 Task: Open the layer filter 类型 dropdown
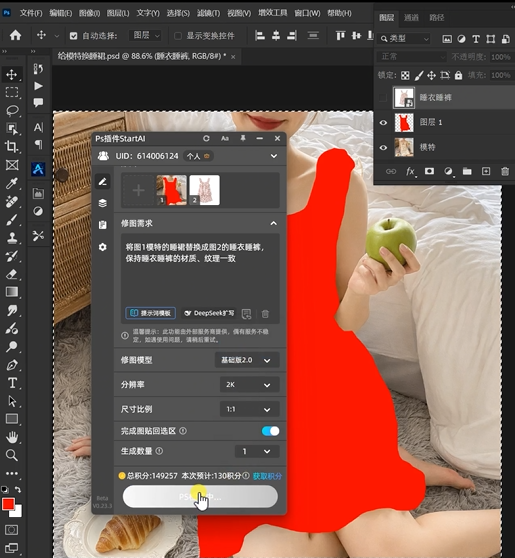(x=404, y=38)
